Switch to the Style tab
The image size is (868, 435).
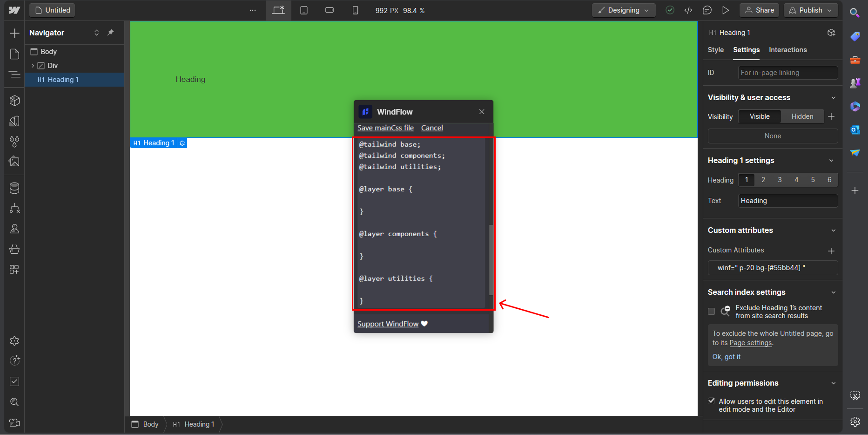tap(715, 50)
